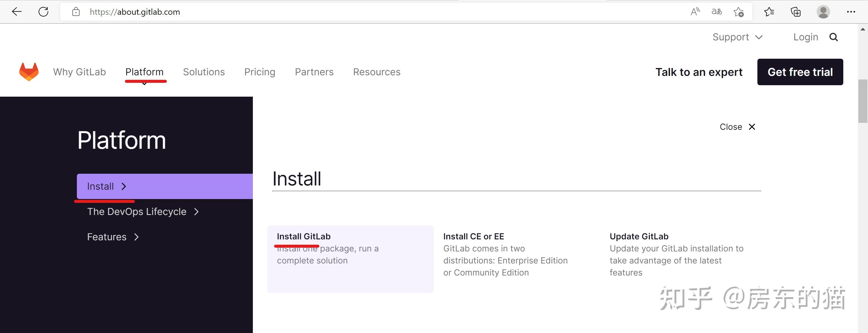Open the Solutions menu

(x=203, y=72)
